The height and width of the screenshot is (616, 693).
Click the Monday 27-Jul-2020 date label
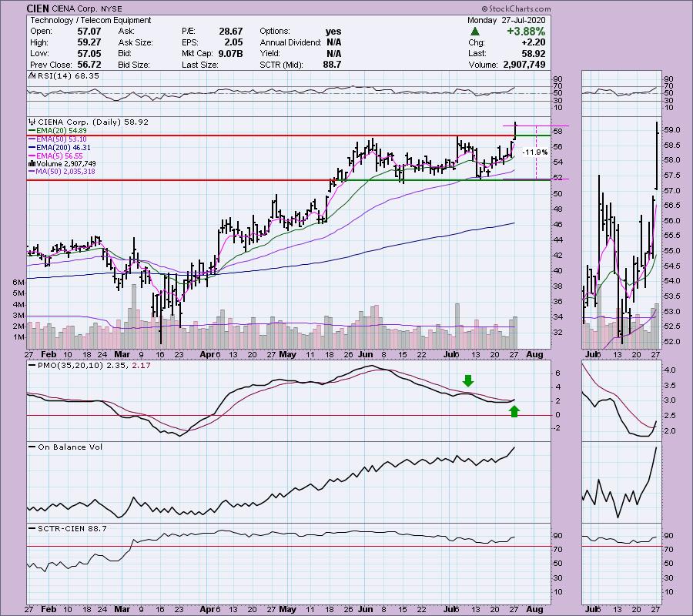[x=507, y=20]
